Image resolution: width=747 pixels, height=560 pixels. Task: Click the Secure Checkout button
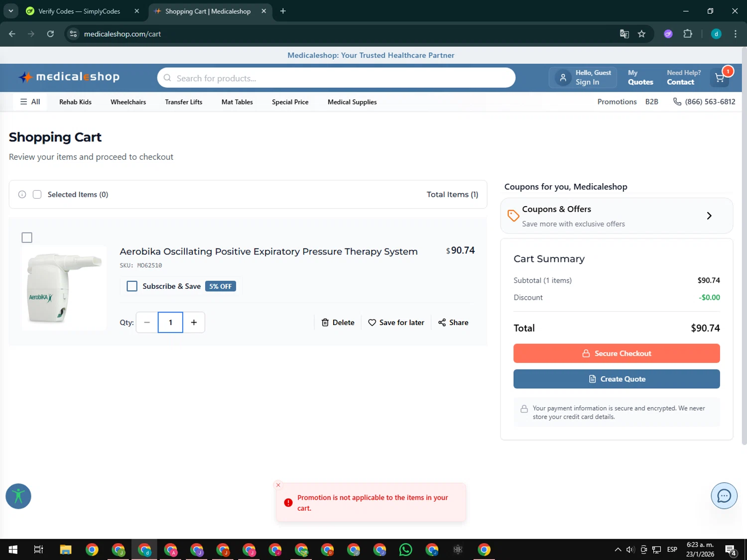pos(617,353)
